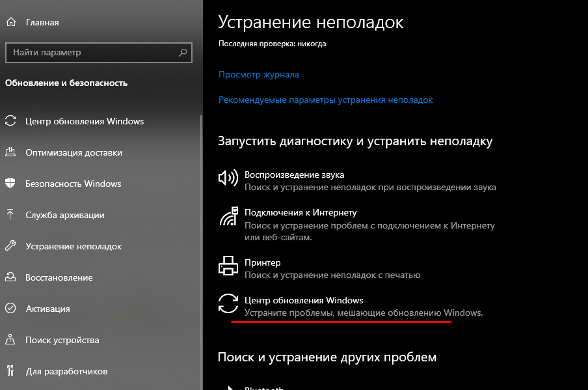Click the printer icon
Viewport: 588px width, 390px height.
228,266
